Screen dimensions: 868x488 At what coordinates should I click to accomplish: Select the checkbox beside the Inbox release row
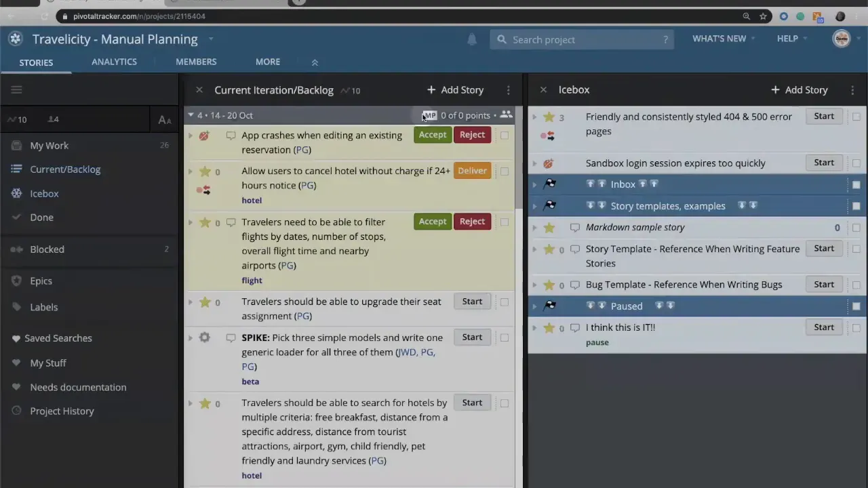tap(856, 184)
